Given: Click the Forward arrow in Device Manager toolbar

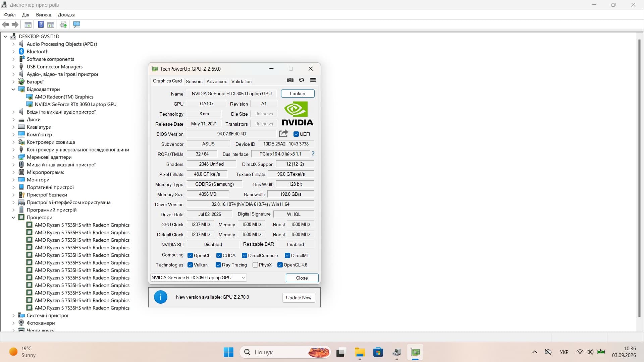Looking at the screenshot, I should click(15, 24).
